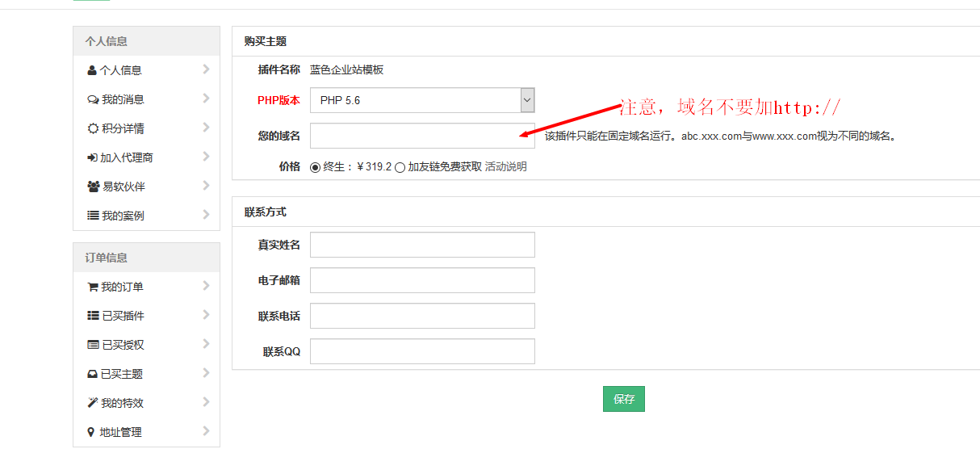Click the user icon beside 个人信息
Viewport: 980px width, 449px height.
click(92, 70)
